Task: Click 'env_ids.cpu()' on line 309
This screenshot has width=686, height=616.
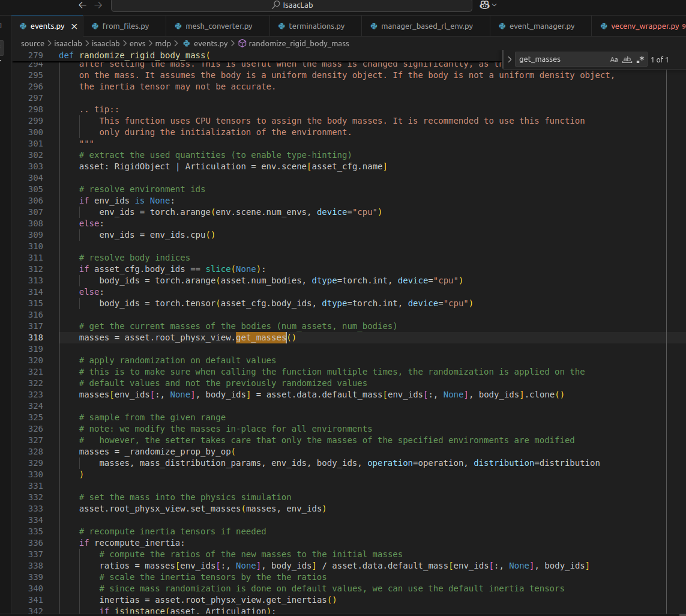Action: click(x=182, y=235)
